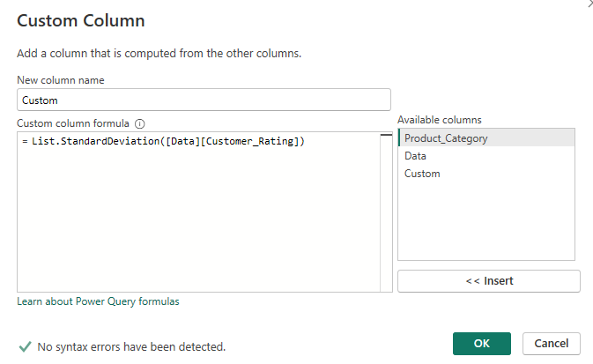
Task: Click the green syntax check mark icon
Action: [x=25, y=346]
